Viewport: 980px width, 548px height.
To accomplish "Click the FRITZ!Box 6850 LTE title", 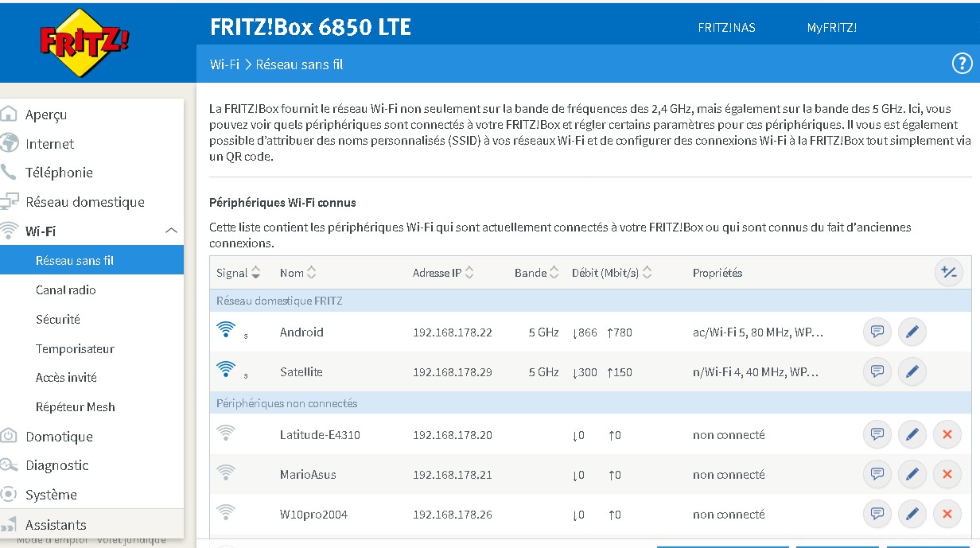I will click(310, 27).
